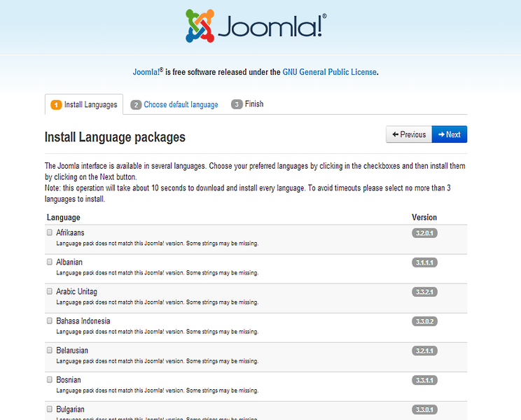Click the Afrikaans version badge 3.2.0.1
Screen dimensions: 521x420
tap(424, 233)
